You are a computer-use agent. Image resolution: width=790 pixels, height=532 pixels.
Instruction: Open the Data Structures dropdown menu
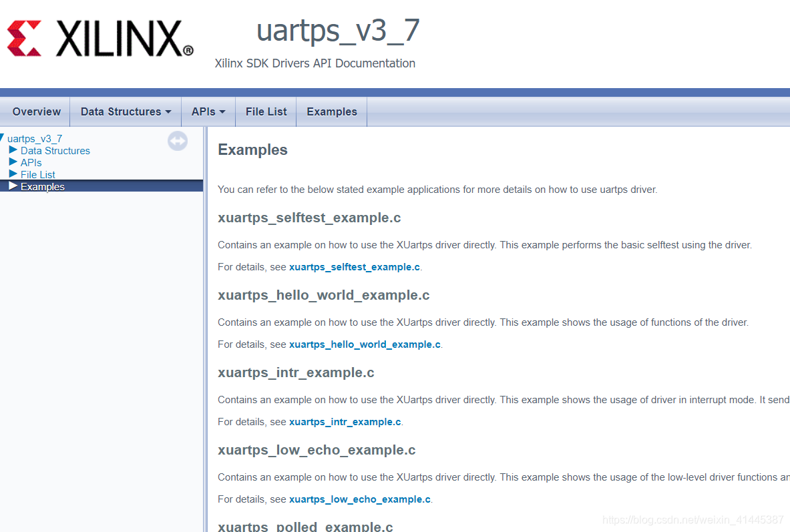point(126,112)
